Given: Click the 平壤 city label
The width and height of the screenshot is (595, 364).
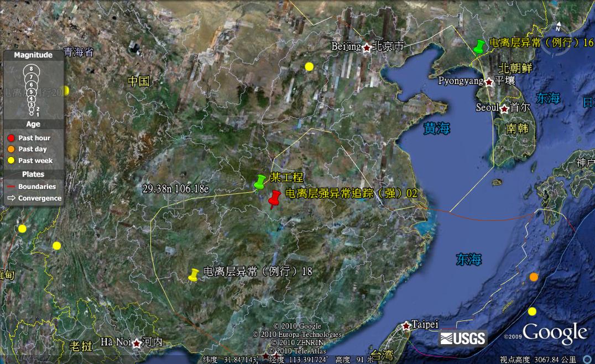Looking at the screenshot, I should pos(505,81).
